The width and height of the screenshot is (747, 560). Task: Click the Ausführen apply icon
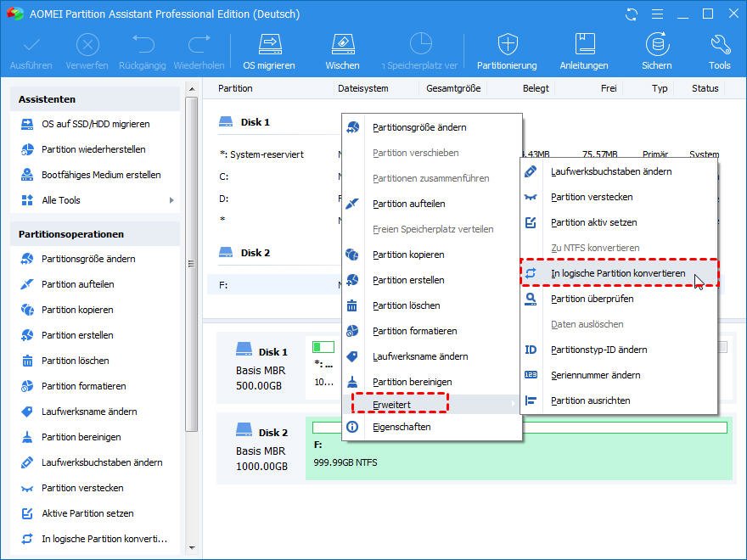pyautogui.click(x=31, y=45)
